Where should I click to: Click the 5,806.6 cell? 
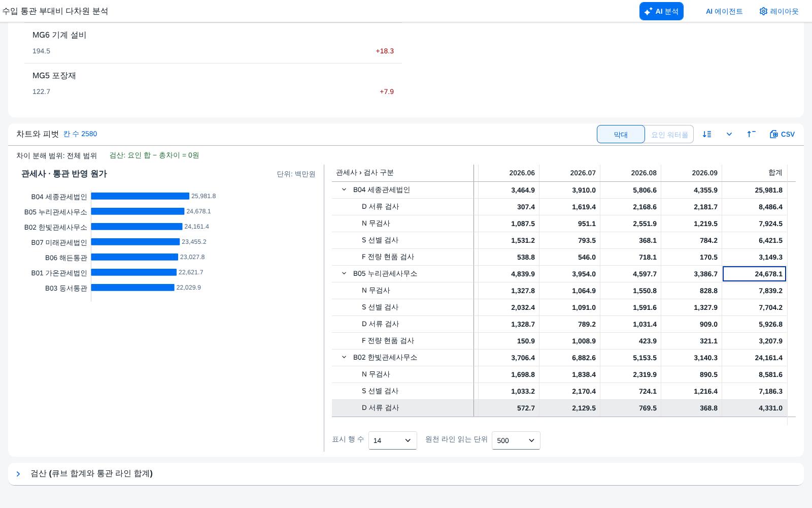pyautogui.click(x=630, y=190)
